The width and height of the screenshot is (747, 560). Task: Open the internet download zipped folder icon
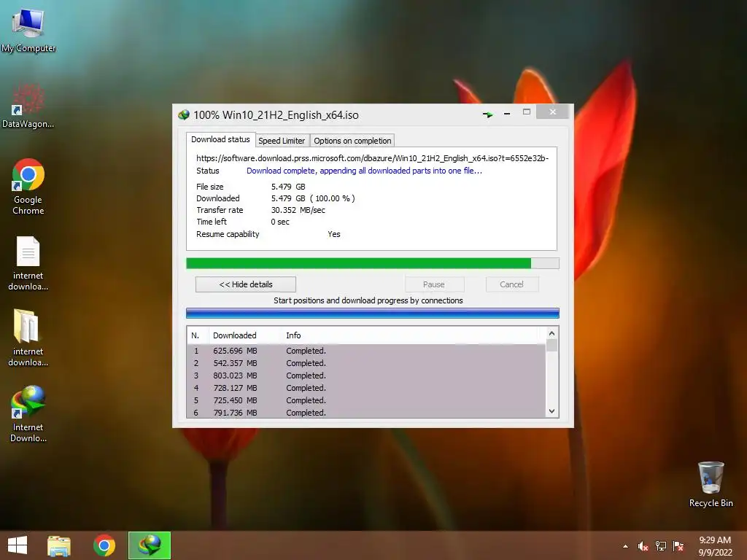click(28, 338)
